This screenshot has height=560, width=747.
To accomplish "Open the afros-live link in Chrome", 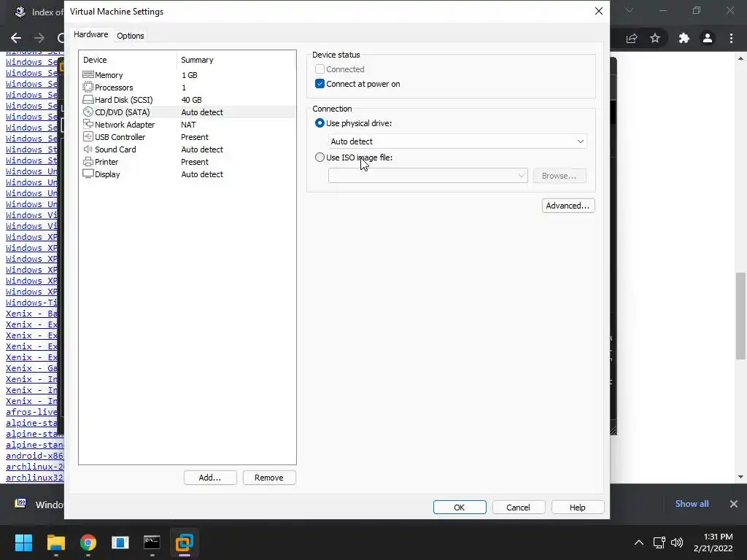I will coord(31,412).
